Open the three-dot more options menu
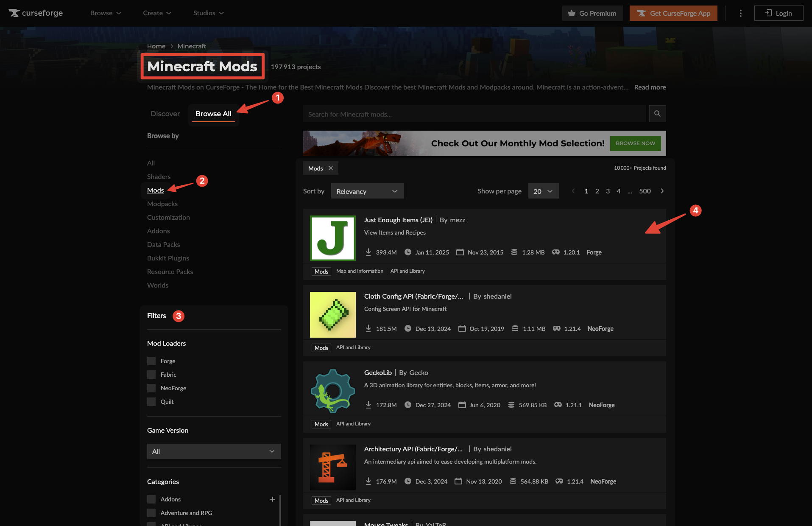This screenshot has height=526, width=812. tap(741, 13)
